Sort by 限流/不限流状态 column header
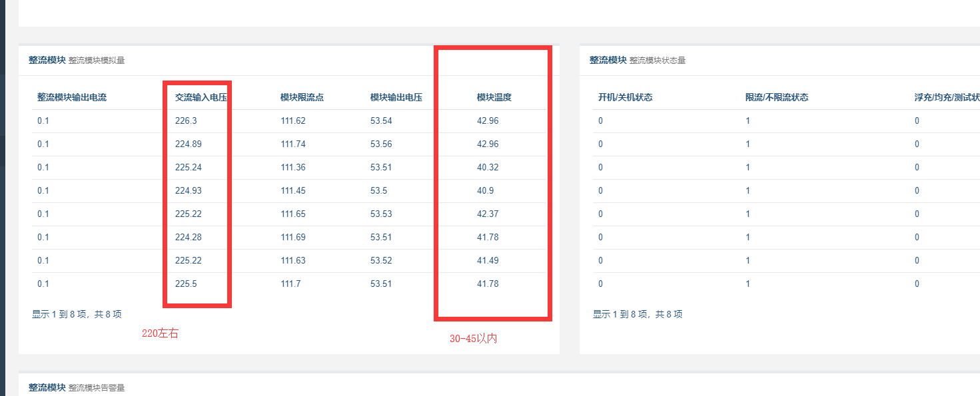 click(777, 97)
